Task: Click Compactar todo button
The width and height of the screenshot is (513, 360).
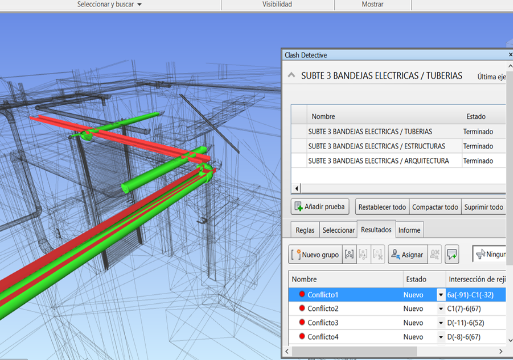Action: (435, 207)
